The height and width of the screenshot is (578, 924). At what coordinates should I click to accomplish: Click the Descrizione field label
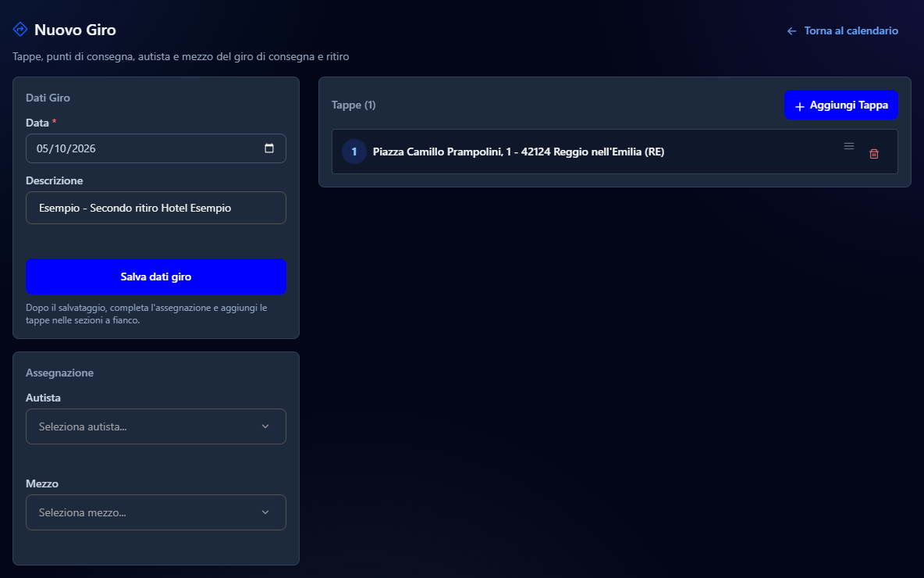click(54, 180)
